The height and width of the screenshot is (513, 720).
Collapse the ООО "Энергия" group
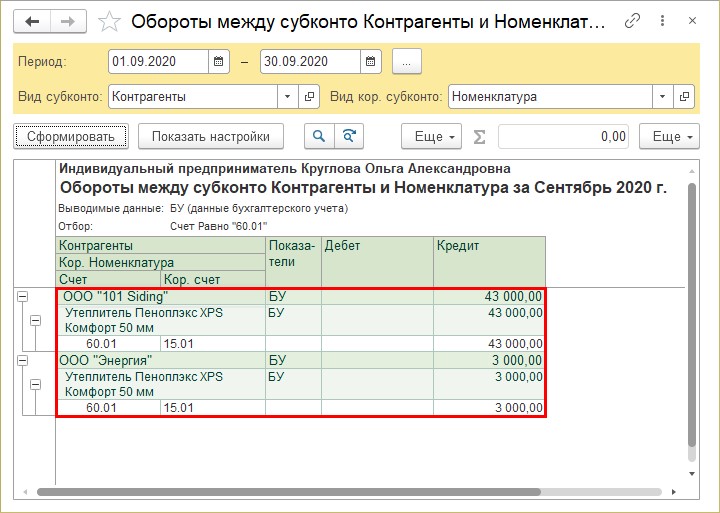click(x=22, y=360)
